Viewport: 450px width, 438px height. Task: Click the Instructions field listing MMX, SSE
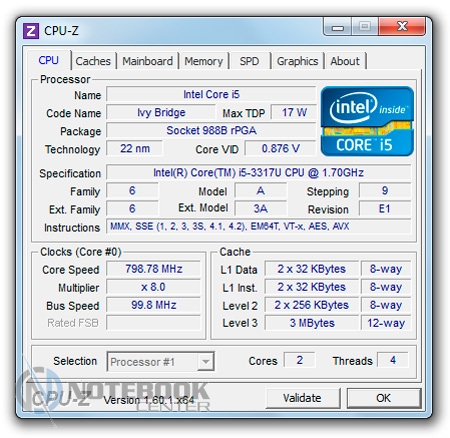[x=258, y=226]
